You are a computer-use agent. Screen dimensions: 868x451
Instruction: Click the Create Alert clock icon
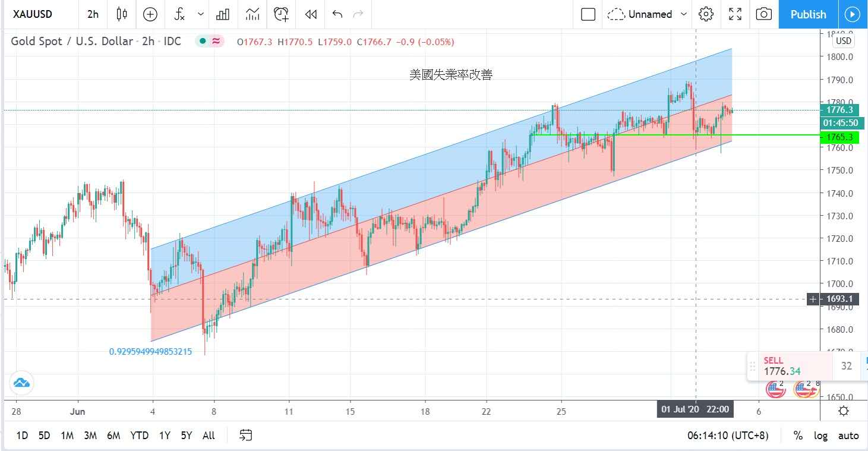pos(281,14)
